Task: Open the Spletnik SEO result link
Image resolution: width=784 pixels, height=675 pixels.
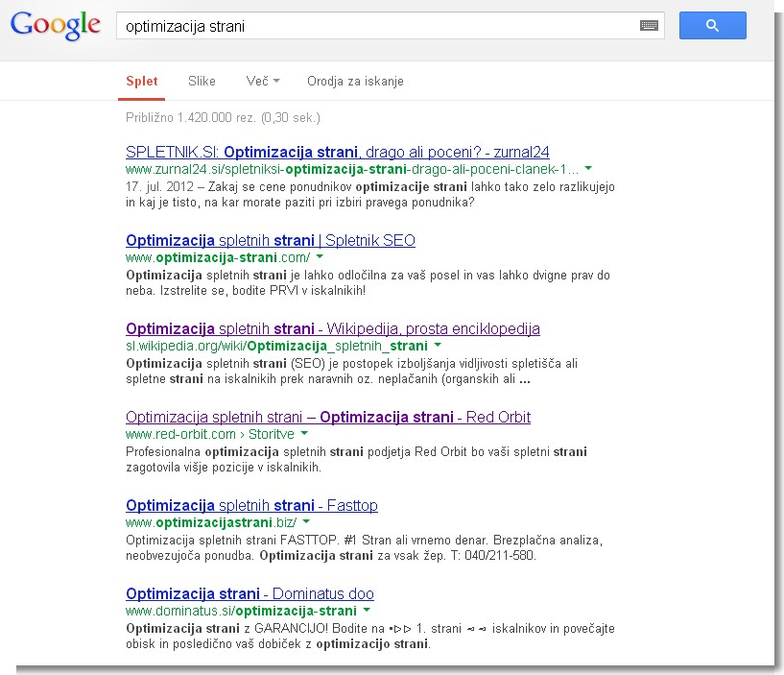Action: coord(271,240)
